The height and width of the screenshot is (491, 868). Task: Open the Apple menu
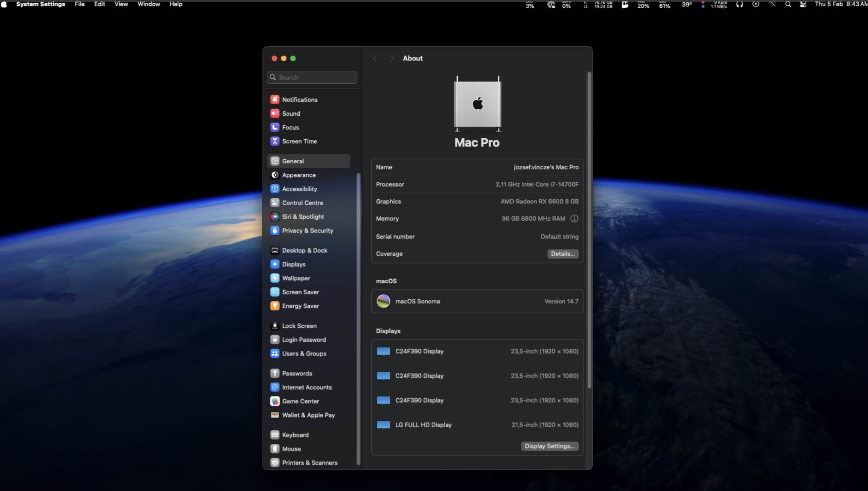click(4, 4)
